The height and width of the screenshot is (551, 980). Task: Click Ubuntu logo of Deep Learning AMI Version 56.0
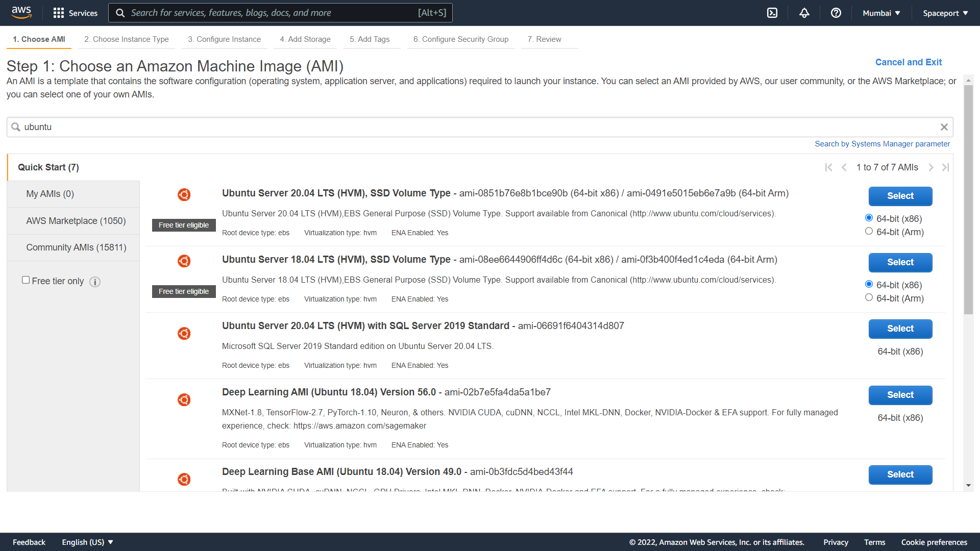[184, 399]
